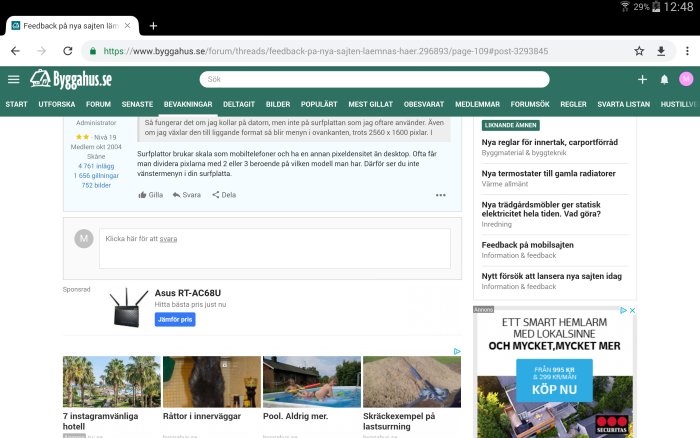Go back with the browser back arrow
This screenshot has width=700, height=438.
coord(15,51)
